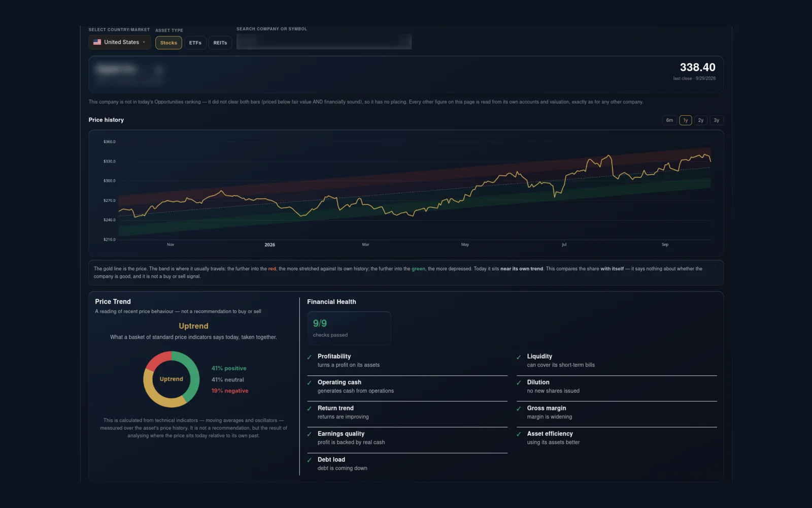
Task: Click the Price history heading
Action: tap(106, 120)
